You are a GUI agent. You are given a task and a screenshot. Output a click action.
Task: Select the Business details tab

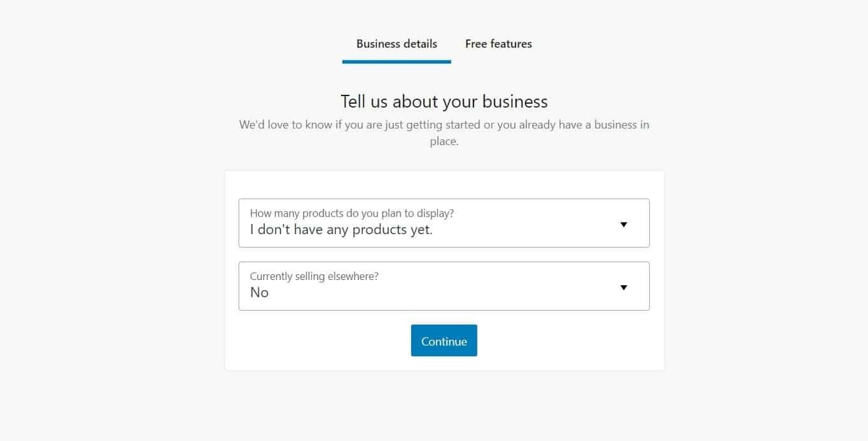tap(396, 44)
